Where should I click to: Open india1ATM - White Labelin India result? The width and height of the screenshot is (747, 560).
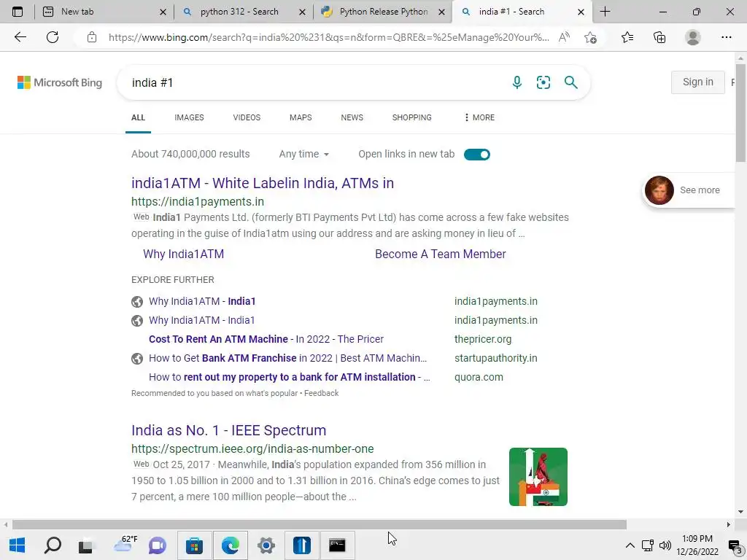(263, 183)
